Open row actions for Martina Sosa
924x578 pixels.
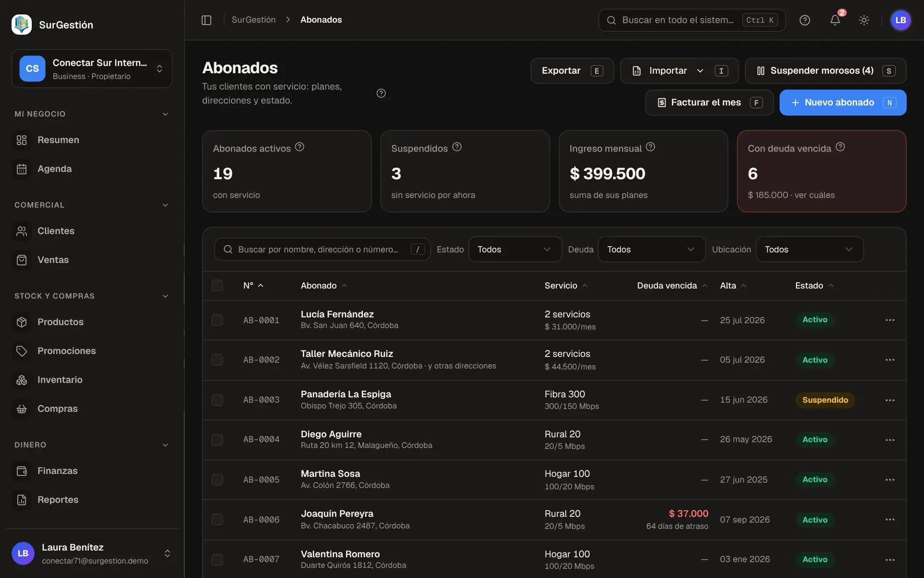click(890, 480)
